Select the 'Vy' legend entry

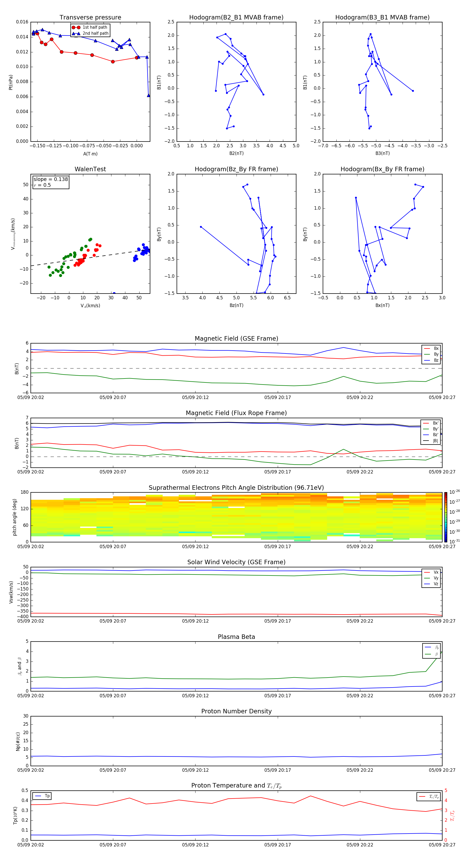pyautogui.click(x=431, y=578)
